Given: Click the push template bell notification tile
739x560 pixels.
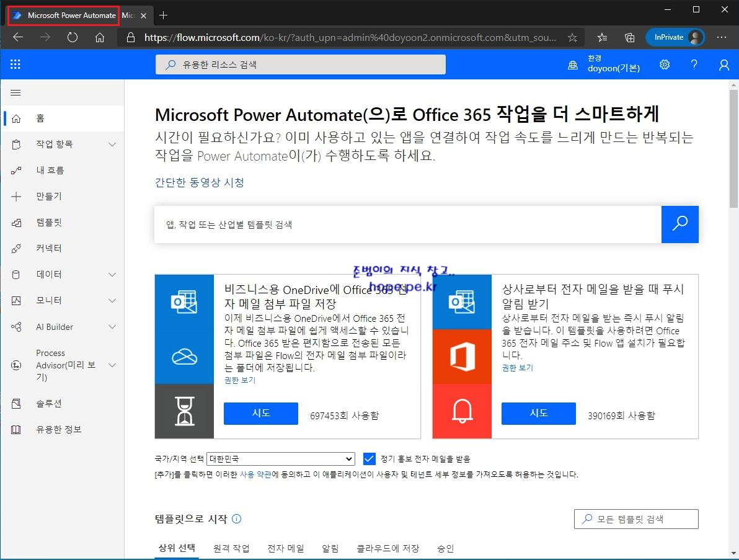Looking at the screenshot, I should point(462,411).
